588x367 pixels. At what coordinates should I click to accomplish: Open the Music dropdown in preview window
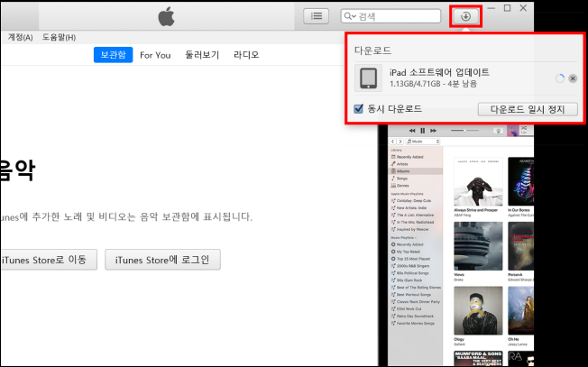(x=423, y=142)
